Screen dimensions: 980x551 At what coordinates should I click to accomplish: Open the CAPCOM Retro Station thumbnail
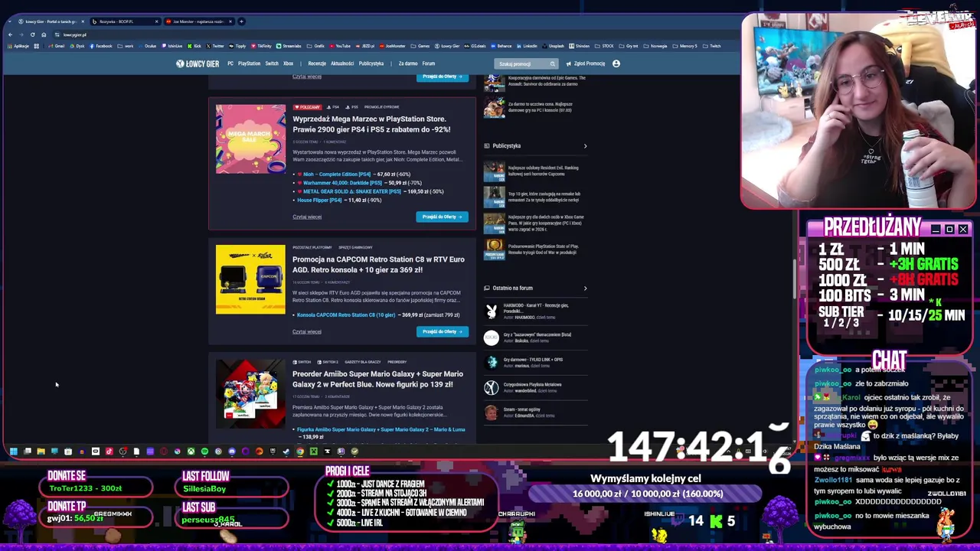[x=250, y=279]
